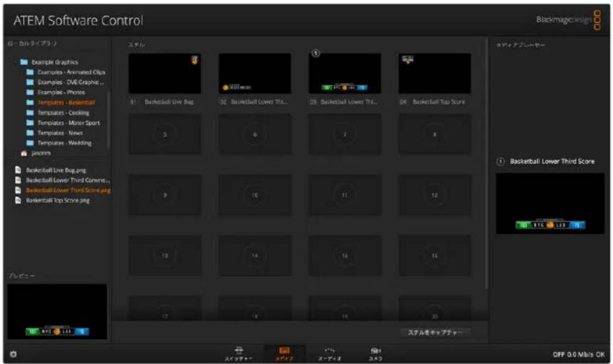Select still 01 Basketball Live Bug thumbnail
Screen dimensions: 613x364
164,74
